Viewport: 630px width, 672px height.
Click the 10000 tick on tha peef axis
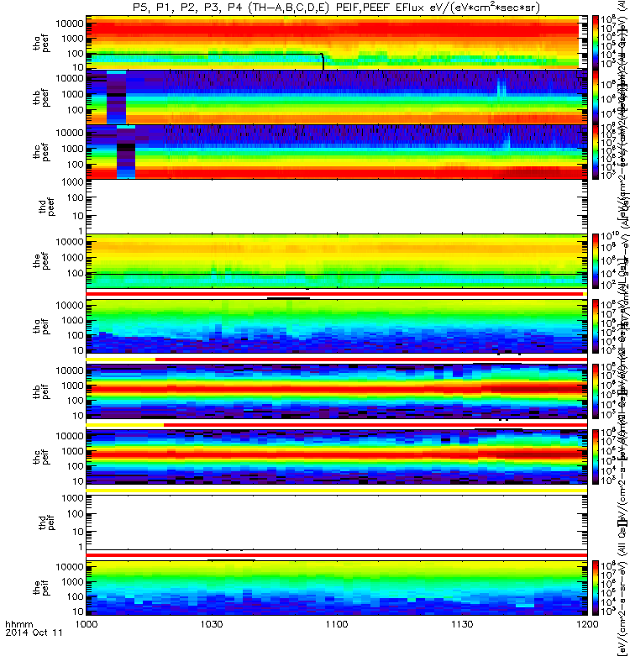70,24
